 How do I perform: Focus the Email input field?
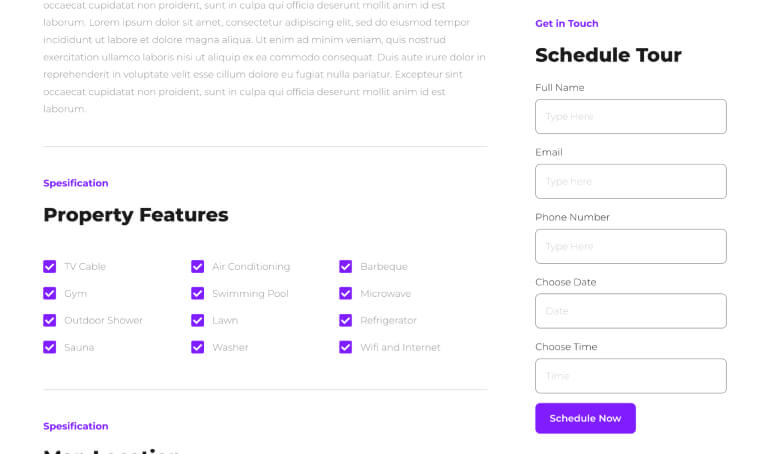coord(630,182)
